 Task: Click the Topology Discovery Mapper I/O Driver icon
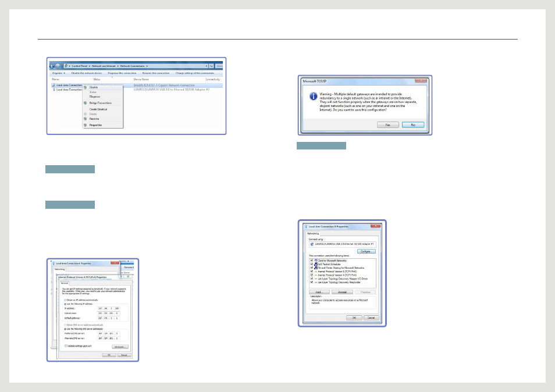pos(316,279)
